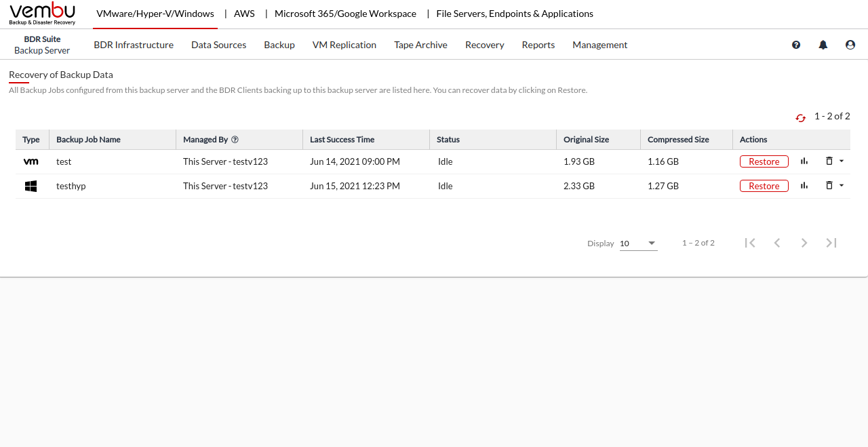Open the notifications bell icon

click(823, 45)
